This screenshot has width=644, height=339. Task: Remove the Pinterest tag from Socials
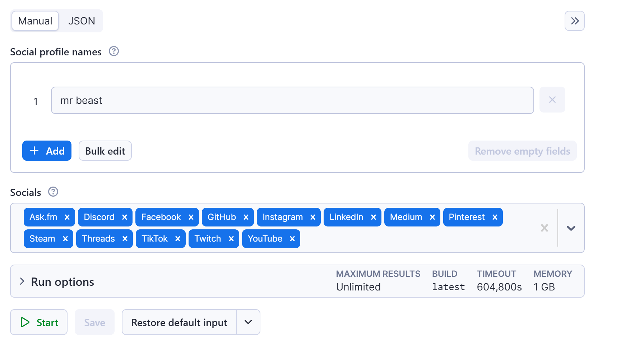click(x=495, y=217)
